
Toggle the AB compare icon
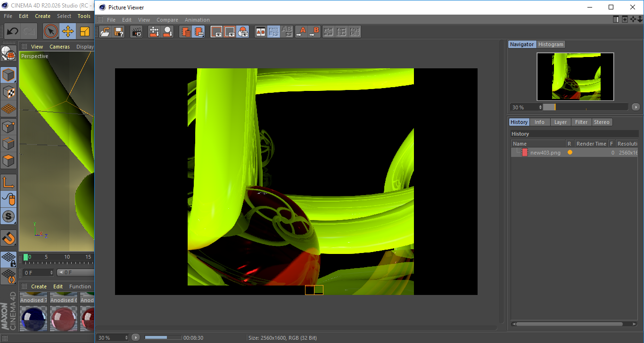coord(260,32)
